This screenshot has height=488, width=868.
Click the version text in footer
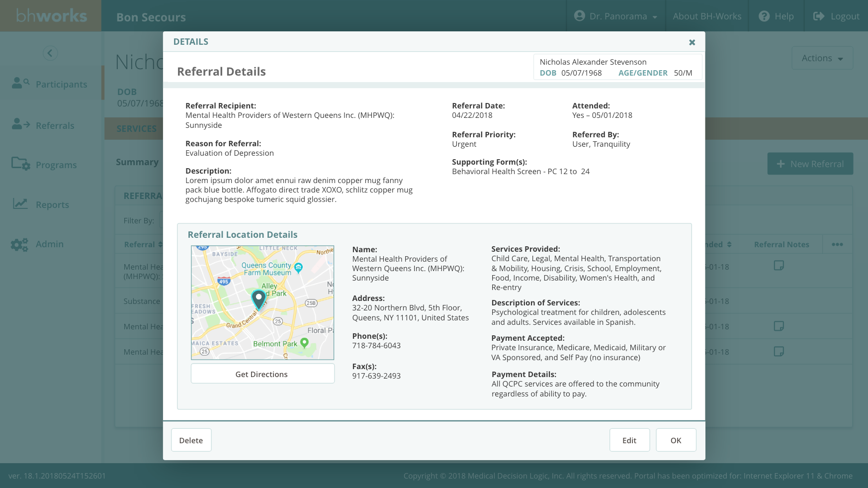[x=57, y=476]
